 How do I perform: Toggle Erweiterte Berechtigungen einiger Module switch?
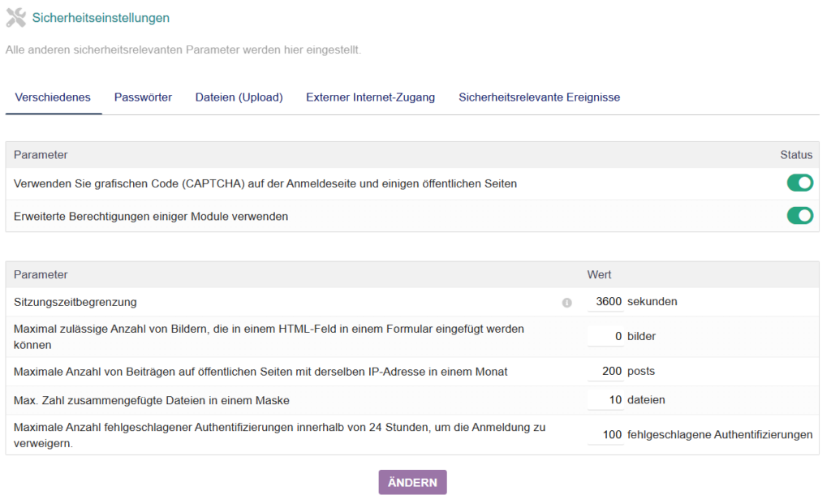799,216
